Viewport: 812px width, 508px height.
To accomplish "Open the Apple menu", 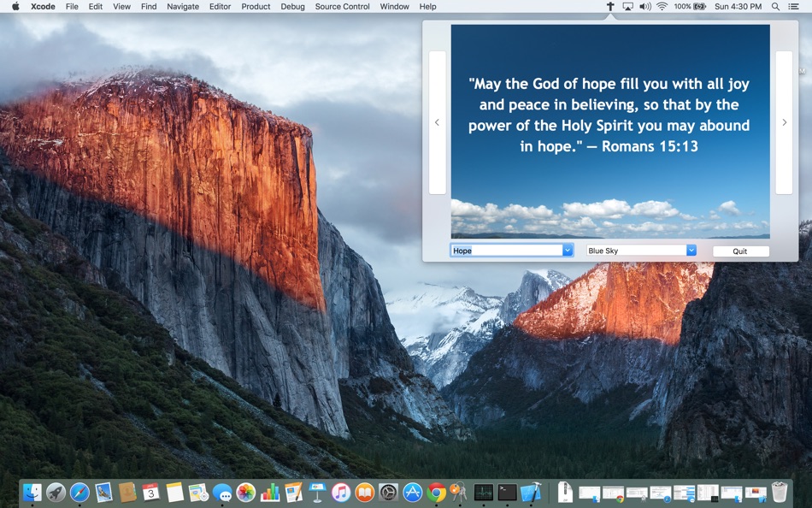I will [x=15, y=6].
